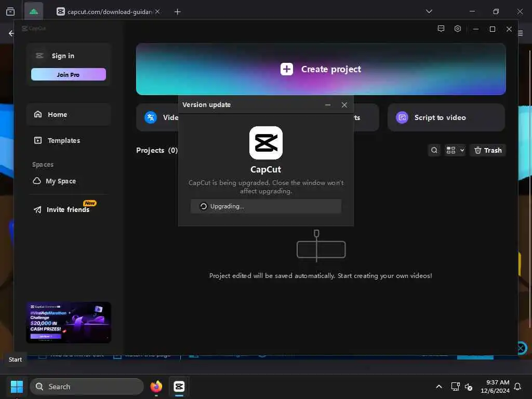Click the empty project timeline placeholder icon
Image resolution: width=532 pixels, height=399 pixels.
(321, 246)
